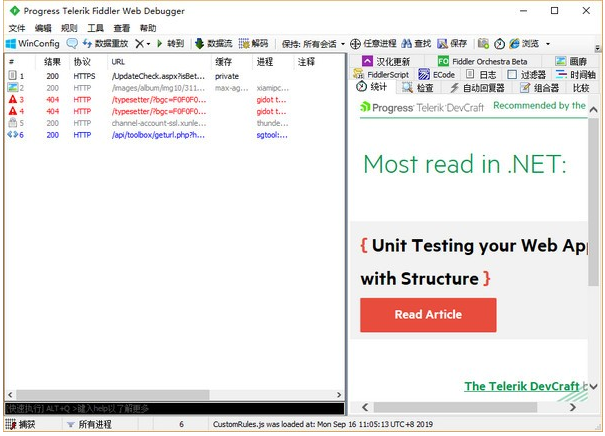Viewport: 605px width, 436px height.
Task: Toggle 数据流 stream mode
Action: (x=213, y=43)
